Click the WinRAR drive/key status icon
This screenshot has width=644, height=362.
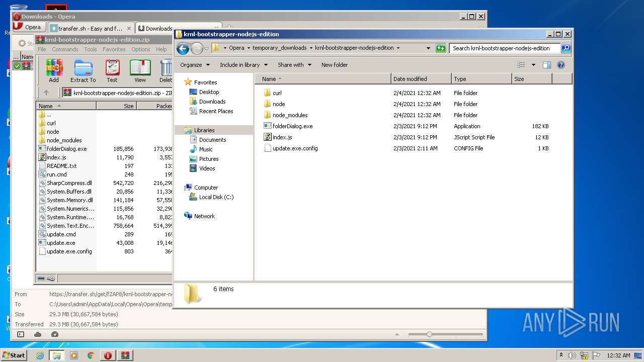[x=46, y=279]
